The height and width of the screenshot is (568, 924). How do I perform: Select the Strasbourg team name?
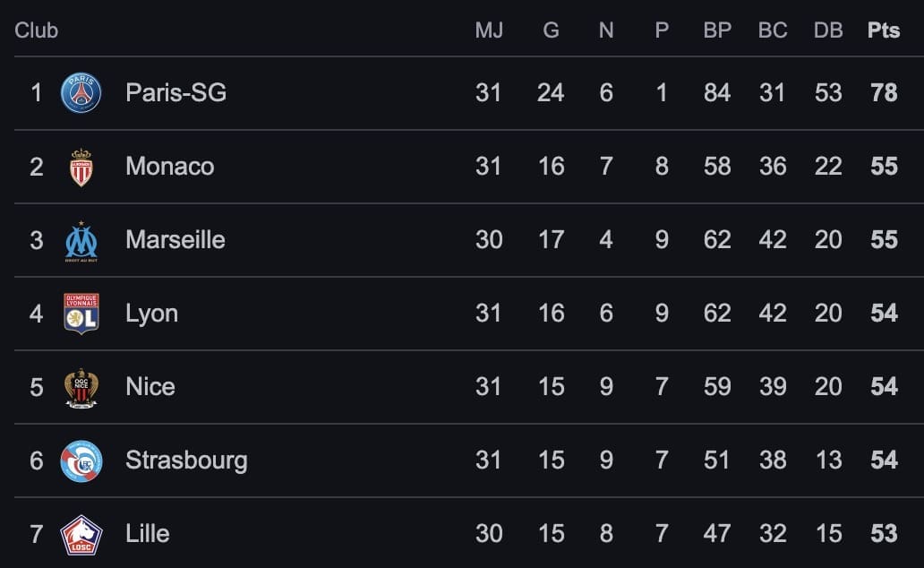pos(186,460)
